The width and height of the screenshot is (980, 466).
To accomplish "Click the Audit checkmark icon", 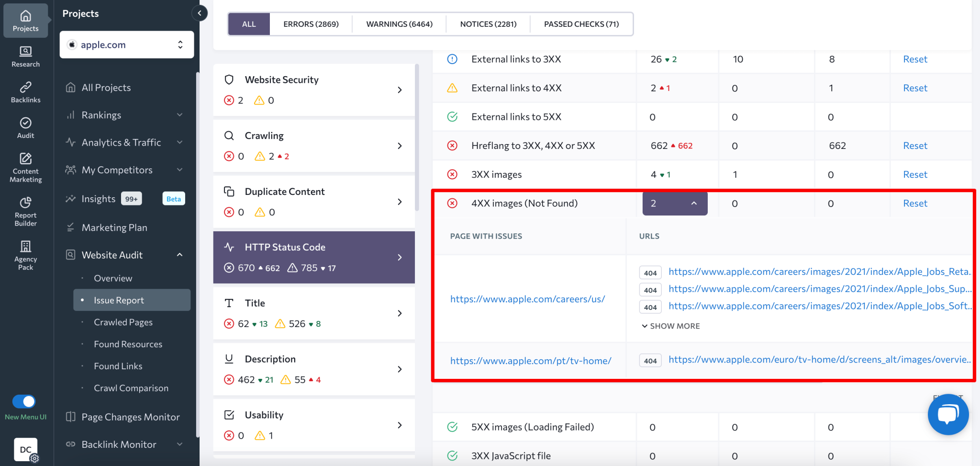I will pyautogui.click(x=25, y=123).
